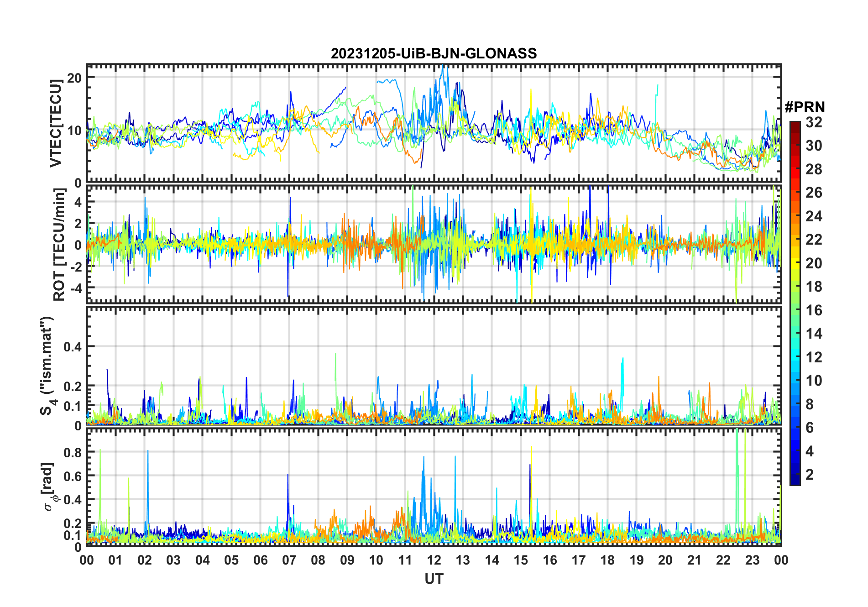Screen dimensions: 868x607
Task: Click the 0.2 tick on S4 axis
Action: [73, 386]
